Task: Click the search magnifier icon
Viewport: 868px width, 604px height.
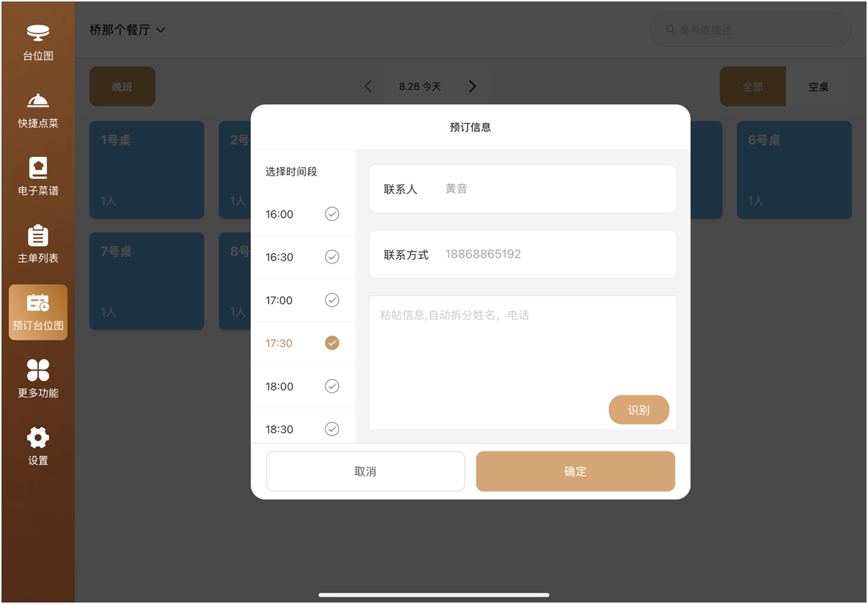Action: [x=670, y=30]
